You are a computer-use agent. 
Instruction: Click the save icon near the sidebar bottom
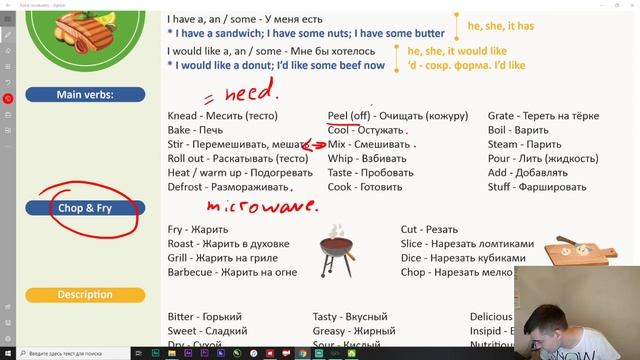(8, 322)
